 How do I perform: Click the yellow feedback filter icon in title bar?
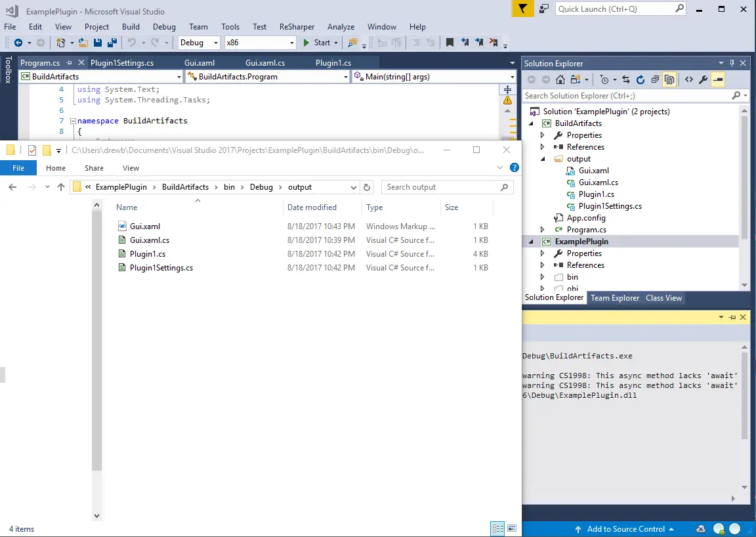click(522, 9)
